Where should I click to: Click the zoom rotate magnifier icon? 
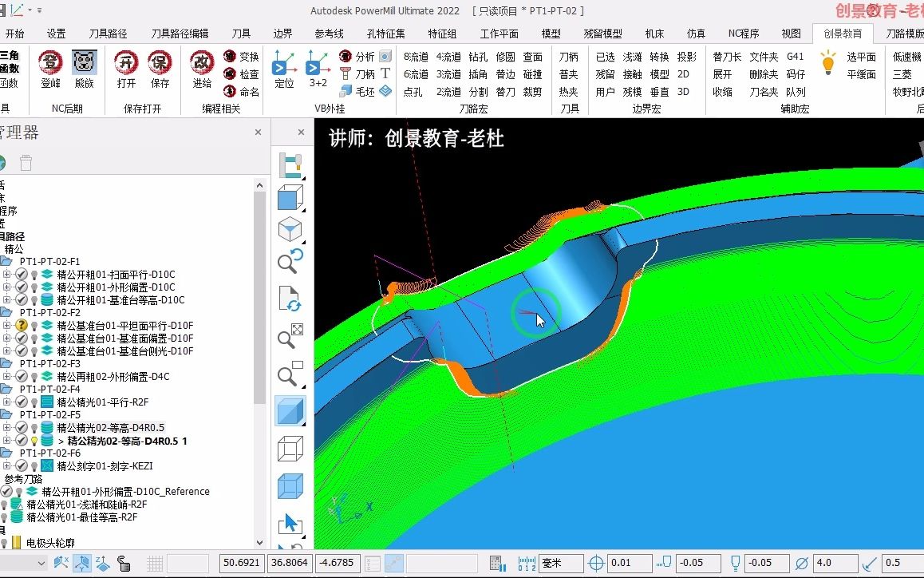pyautogui.click(x=290, y=261)
